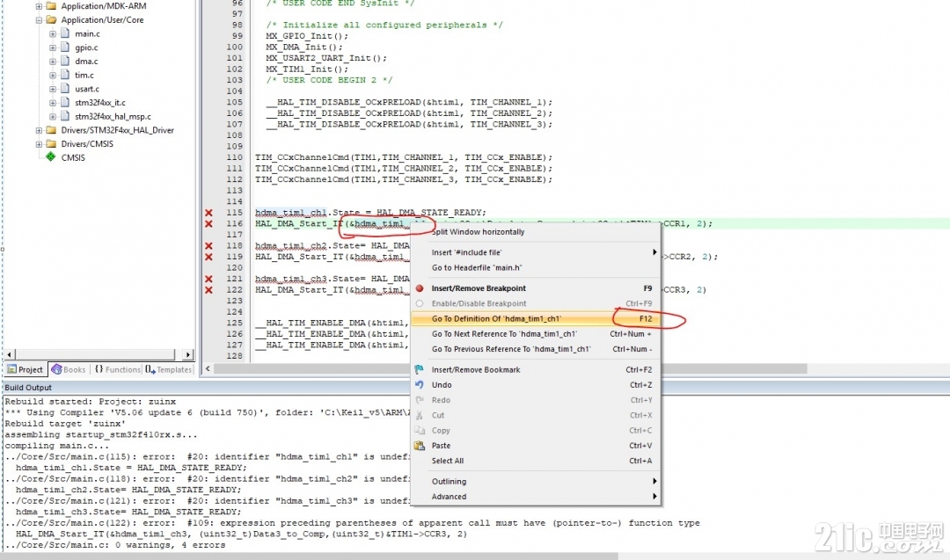The image size is (950, 560).
Task: Click code line 99 MX_GPIO_Init();
Action: (307, 36)
